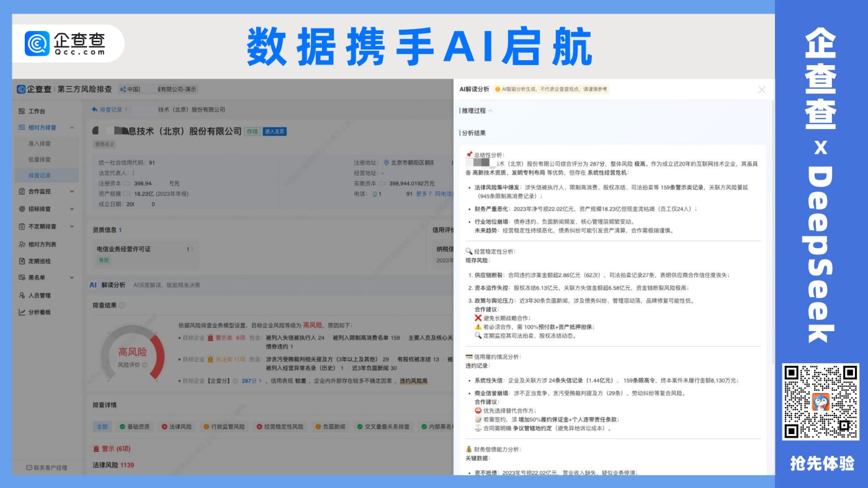This screenshot has height=488, width=868.
Task: Click the 不定期排查 sidebar icon
Action: (x=22, y=226)
